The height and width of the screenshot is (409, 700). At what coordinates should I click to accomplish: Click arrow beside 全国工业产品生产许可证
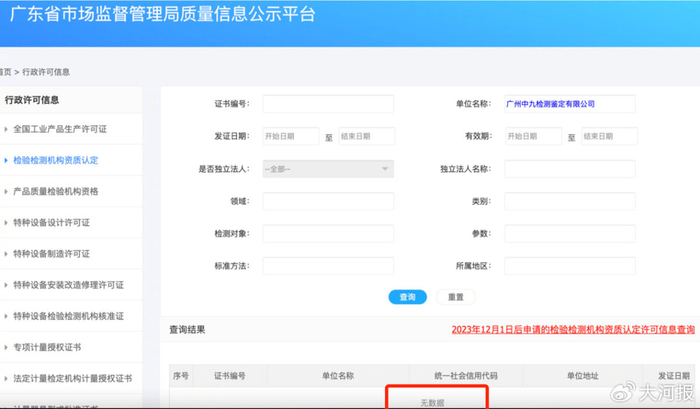pyautogui.click(x=6, y=129)
